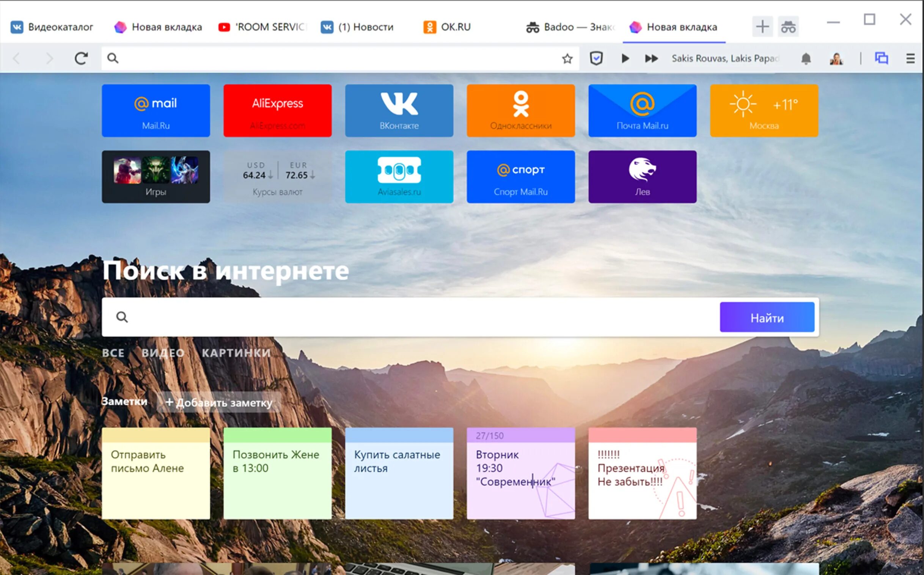Open a new incognito window
924x575 pixels.
pyautogui.click(x=788, y=27)
